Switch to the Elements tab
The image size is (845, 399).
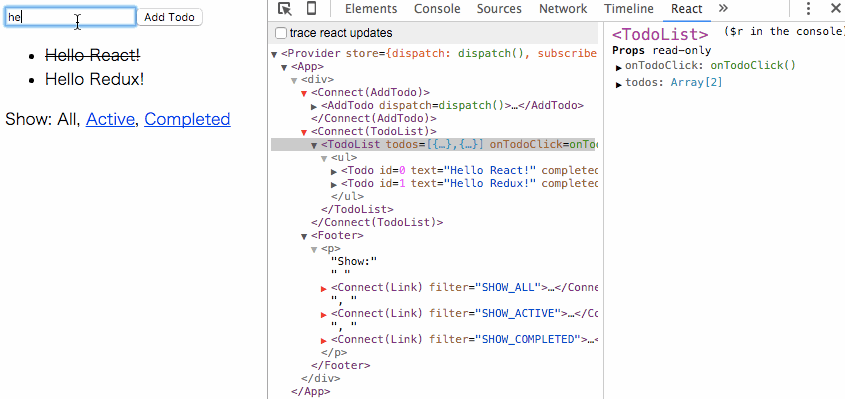coord(371,9)
